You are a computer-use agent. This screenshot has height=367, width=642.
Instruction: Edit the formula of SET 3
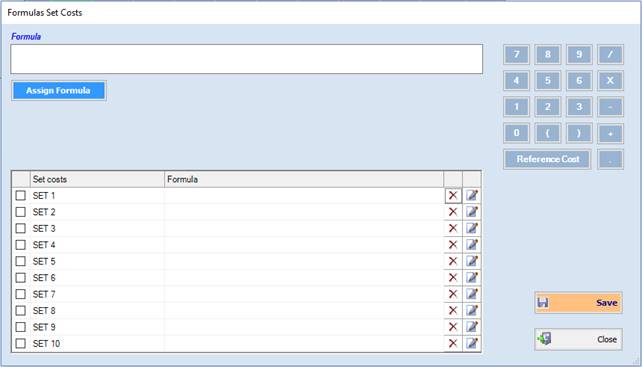click(x=472, y=228)
